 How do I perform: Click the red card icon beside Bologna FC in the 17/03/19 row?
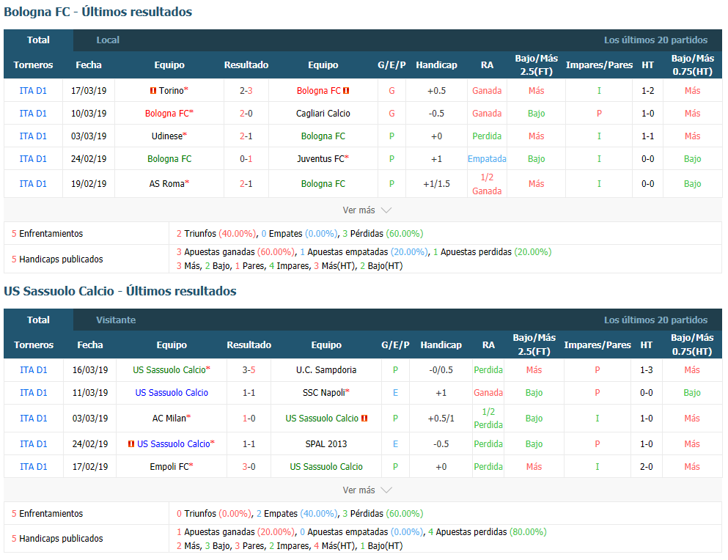[x=346, y=91]
